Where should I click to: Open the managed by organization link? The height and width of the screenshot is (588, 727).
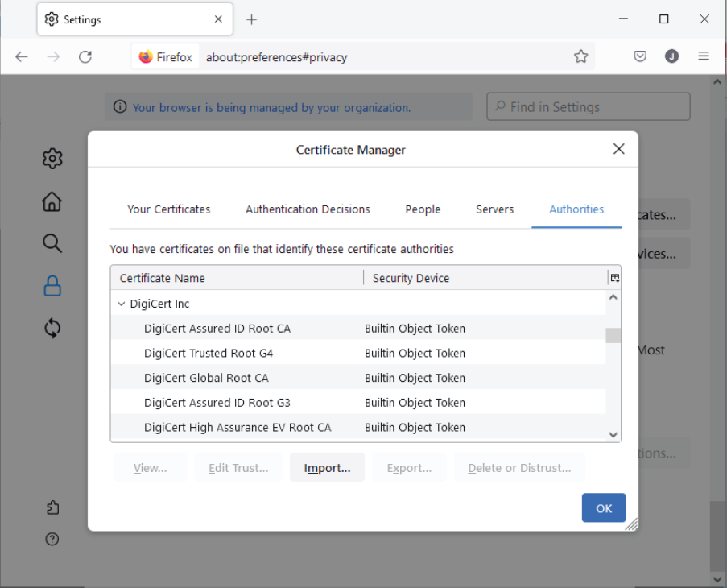[x=271, y=108]
